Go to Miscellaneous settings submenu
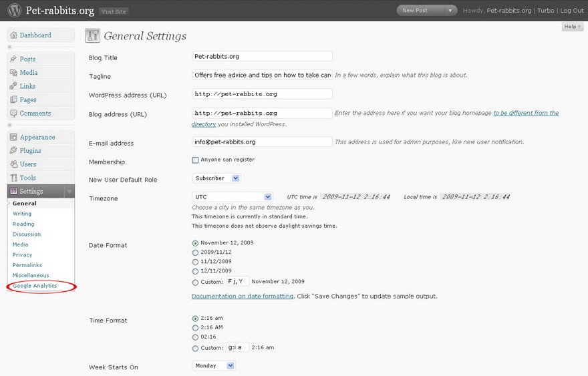Screen dimensions: 588x376 31,275
